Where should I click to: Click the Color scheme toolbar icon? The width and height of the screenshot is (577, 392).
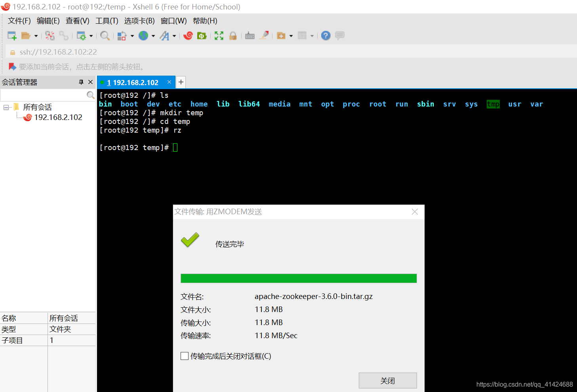pyautogui.click(x=122, y=36)
